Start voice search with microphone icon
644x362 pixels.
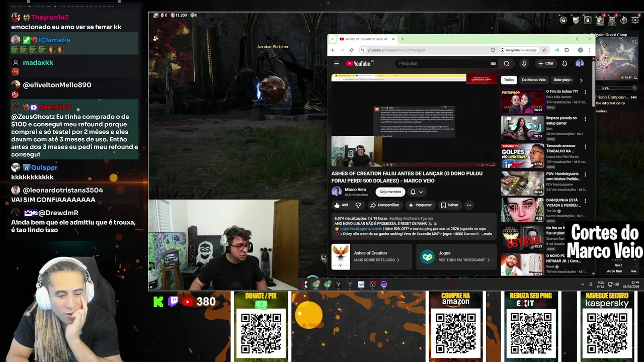click(524, 63)
